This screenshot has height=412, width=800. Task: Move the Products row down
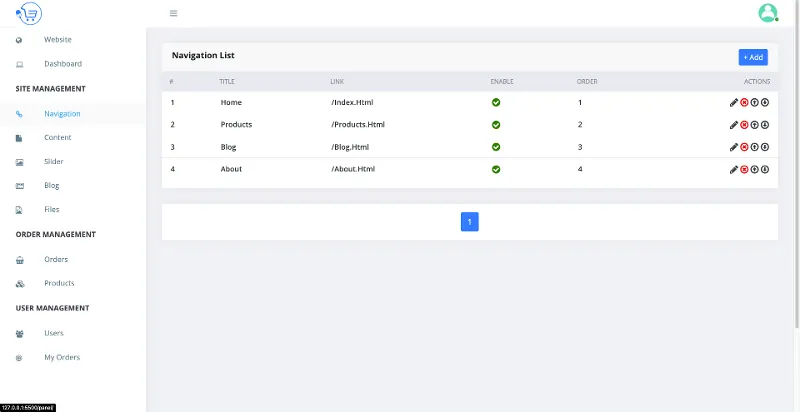(x=765, y=125)
